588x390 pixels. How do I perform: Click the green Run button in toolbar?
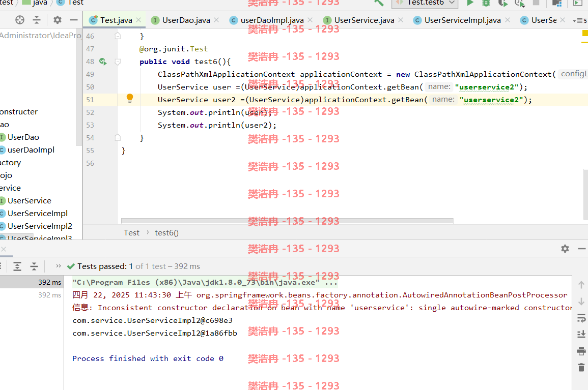pyautogui.click(x=470, y=3)
